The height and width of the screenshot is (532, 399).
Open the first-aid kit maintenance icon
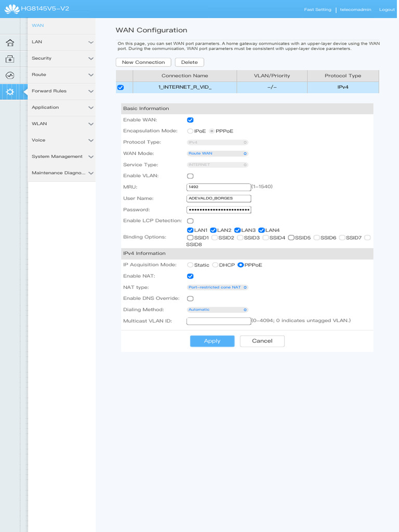pyautogui.click(x=10, y=59)
